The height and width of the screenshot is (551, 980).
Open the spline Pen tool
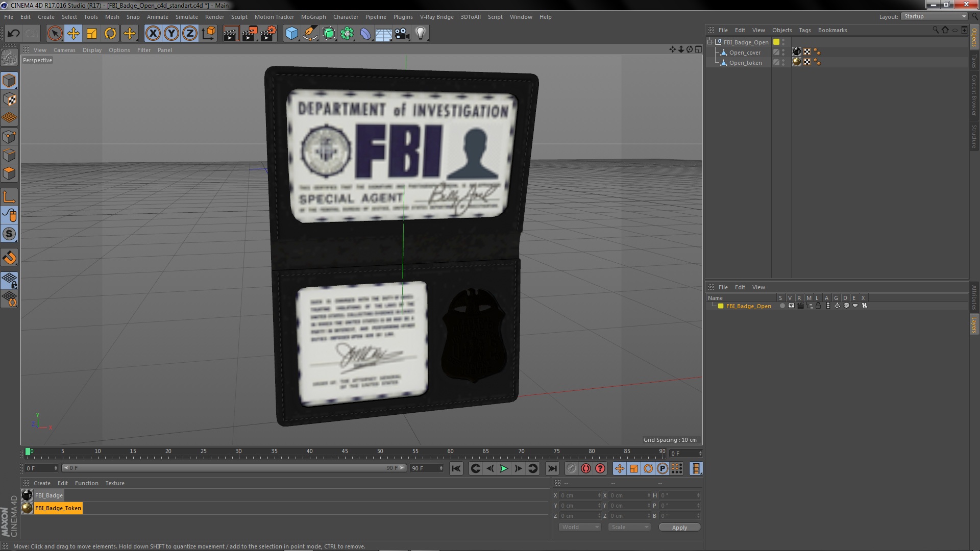pos(310,34)
